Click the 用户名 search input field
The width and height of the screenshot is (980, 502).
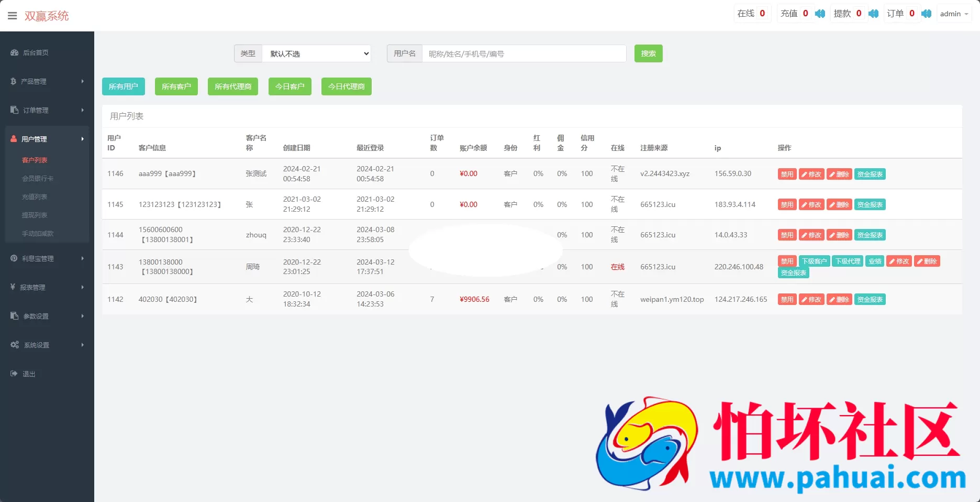(x=524, y=53)
